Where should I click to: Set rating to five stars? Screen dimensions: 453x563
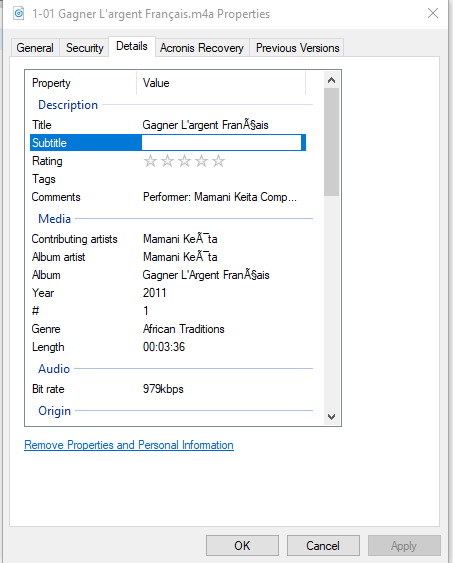[x=219, y=161]
